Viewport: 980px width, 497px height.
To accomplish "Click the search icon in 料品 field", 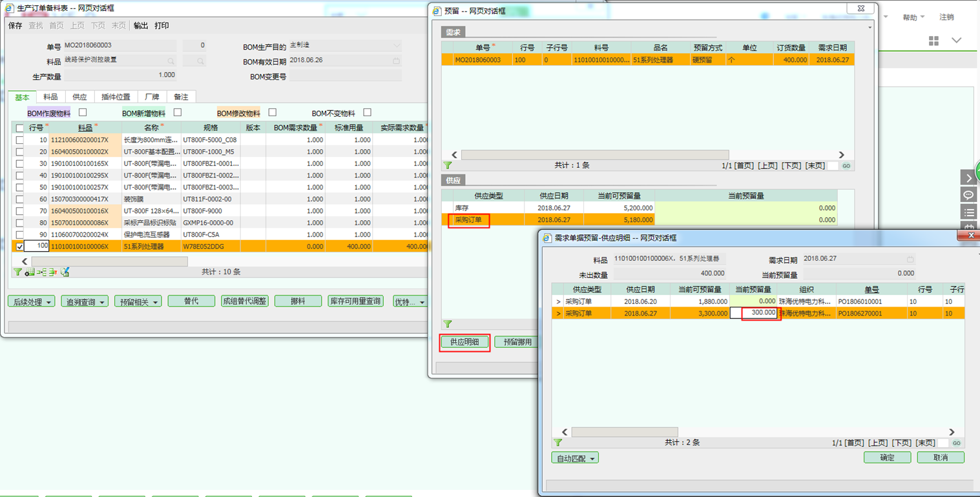I will click(171, 61).
